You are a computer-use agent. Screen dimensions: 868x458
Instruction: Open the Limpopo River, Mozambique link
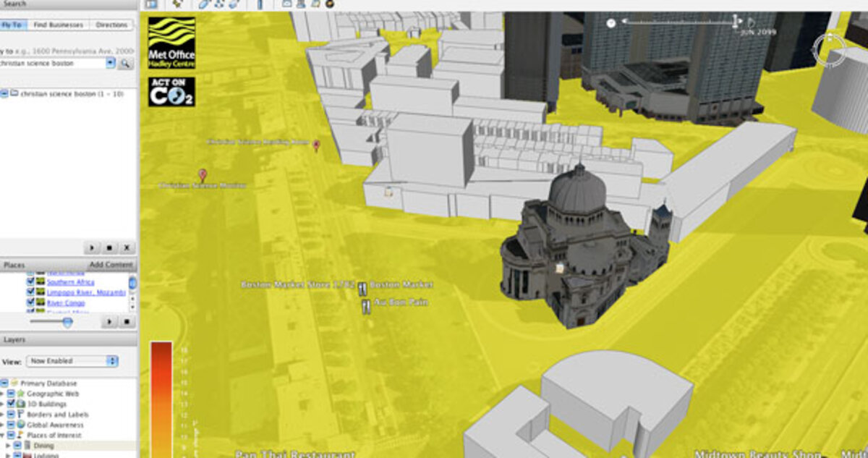click(x=86, y=292)
